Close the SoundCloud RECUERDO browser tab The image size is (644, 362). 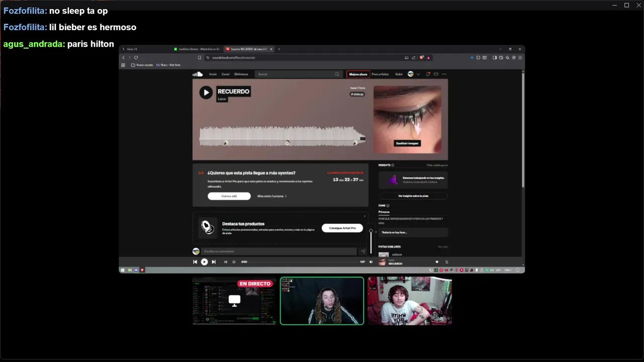coord(271,49)
